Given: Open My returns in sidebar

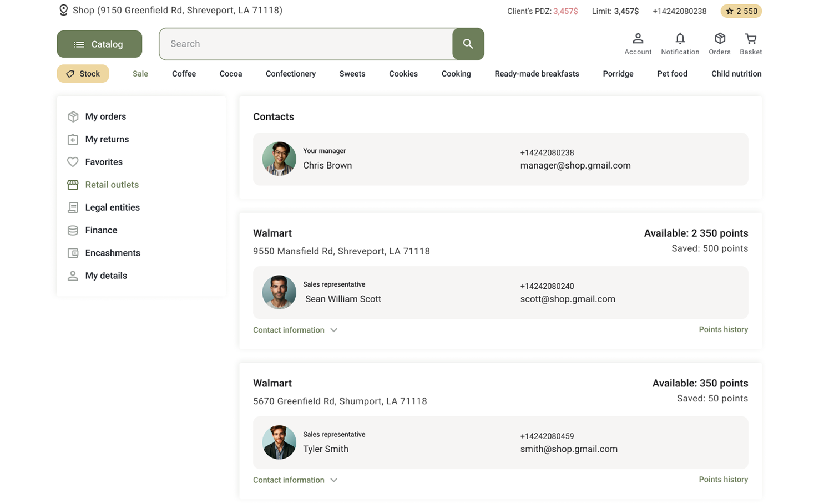Looking at the screenshot, I should [107, 139].
